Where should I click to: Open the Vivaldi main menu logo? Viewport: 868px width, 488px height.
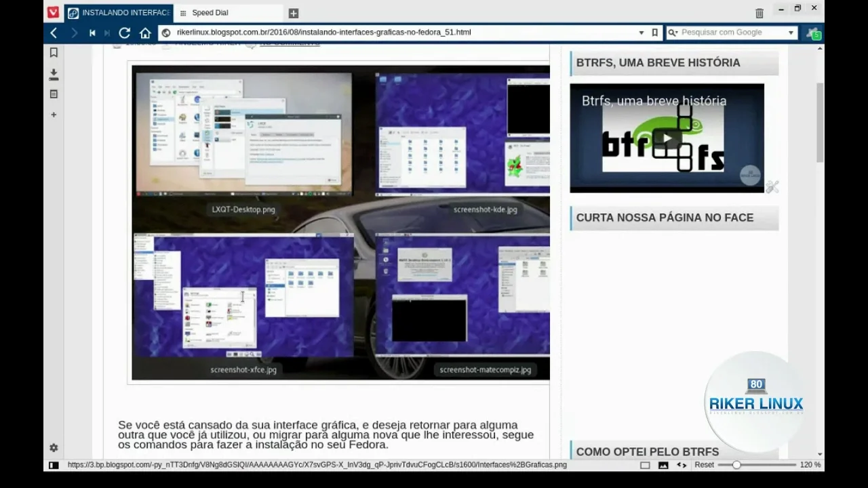pyautogui.click(x=53, y=12)
